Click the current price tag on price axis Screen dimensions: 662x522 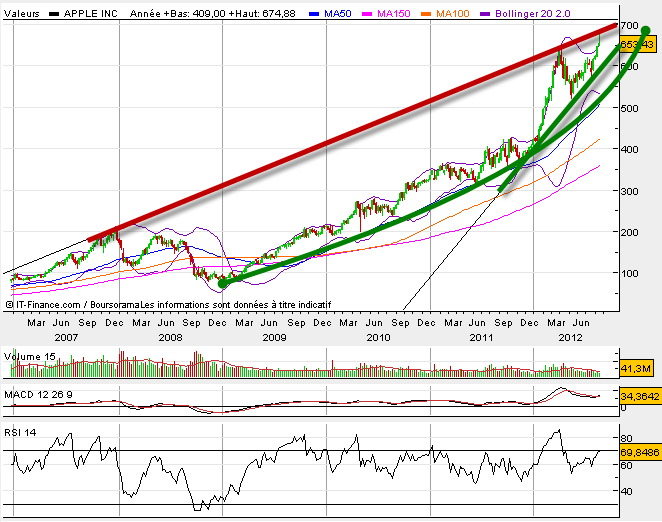[636, 45]
